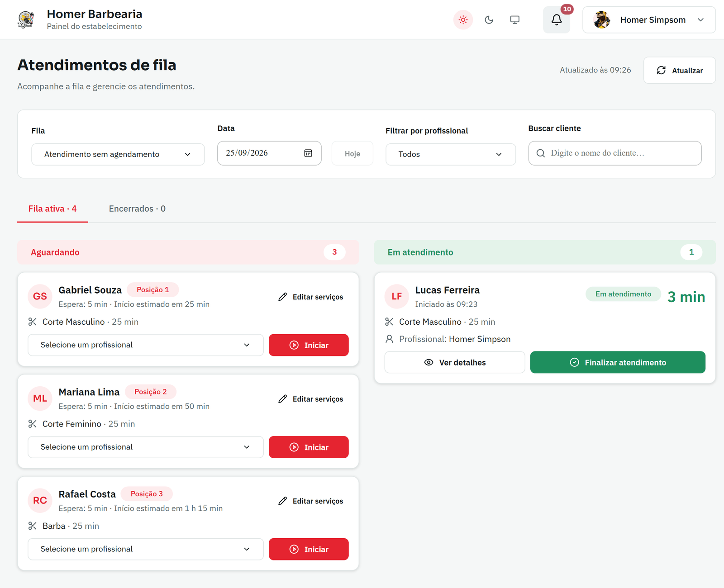Open the calendar date picker icon
The width and height of the screenshot is (724, 588).
(308, 153)
